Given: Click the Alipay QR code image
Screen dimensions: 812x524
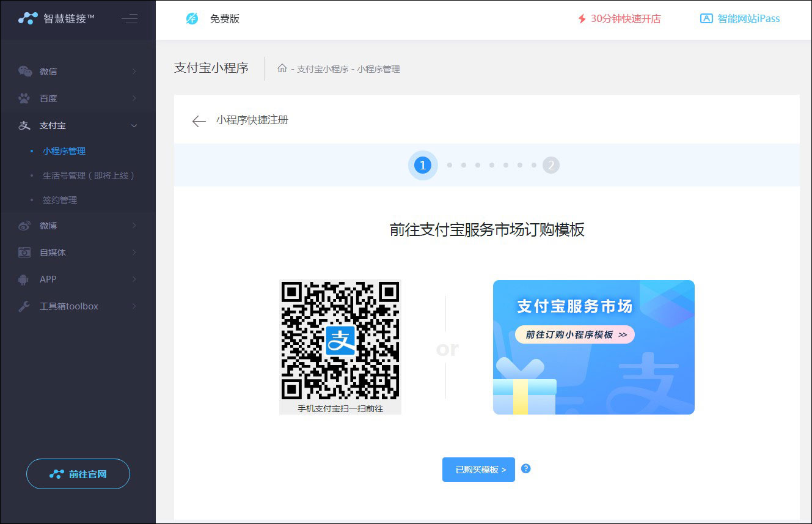Looking at the screenshot, I should 340,341.
